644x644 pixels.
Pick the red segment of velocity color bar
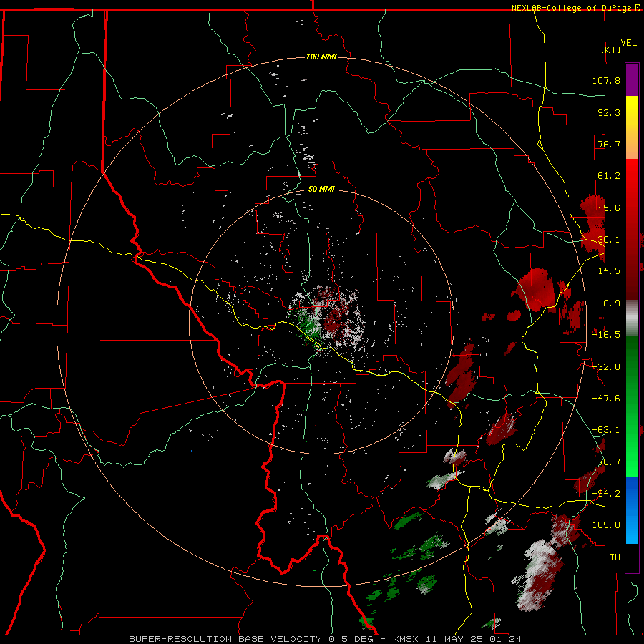632,229
